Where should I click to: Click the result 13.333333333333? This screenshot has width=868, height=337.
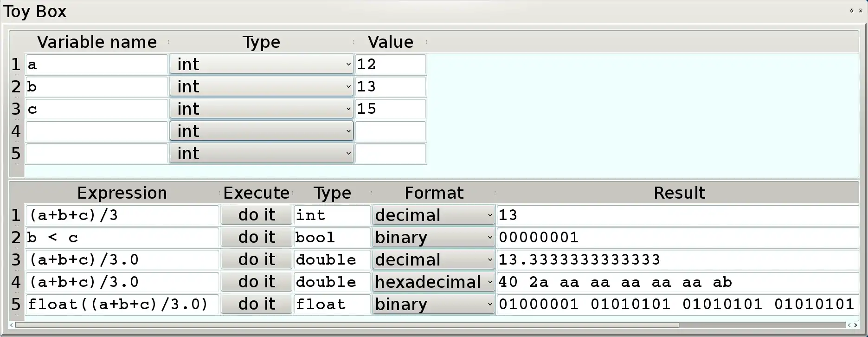point(677,259)
